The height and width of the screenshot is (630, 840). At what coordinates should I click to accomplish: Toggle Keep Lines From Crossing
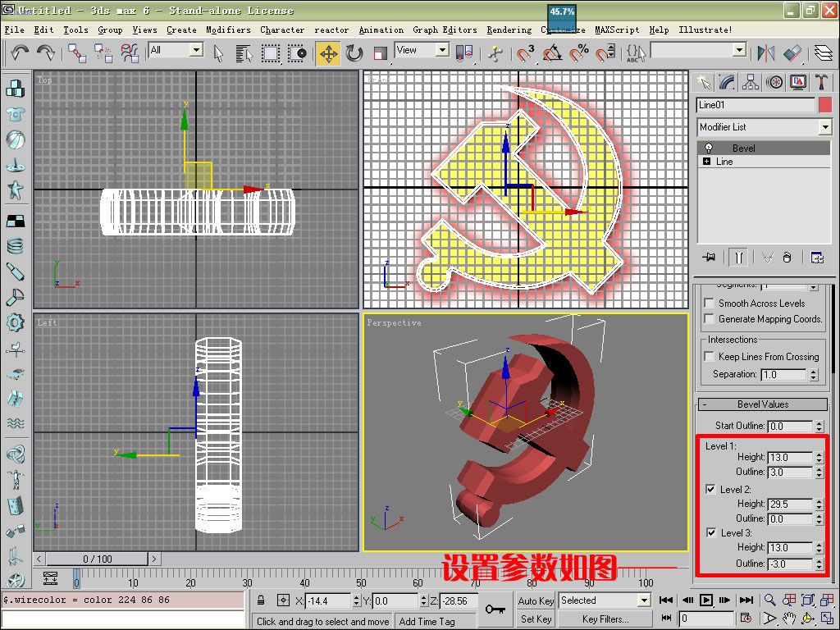point(710,357)
